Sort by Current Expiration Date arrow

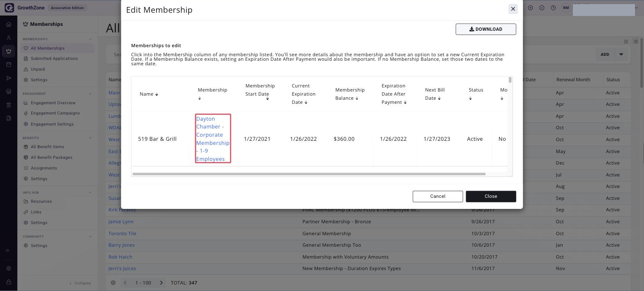(306, 103)
